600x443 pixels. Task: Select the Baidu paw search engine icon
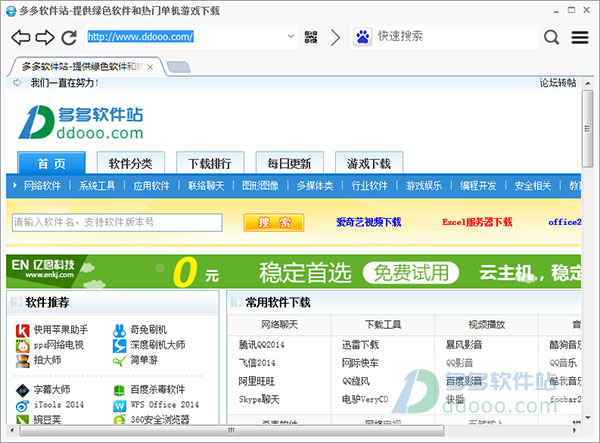coord(362,37)
